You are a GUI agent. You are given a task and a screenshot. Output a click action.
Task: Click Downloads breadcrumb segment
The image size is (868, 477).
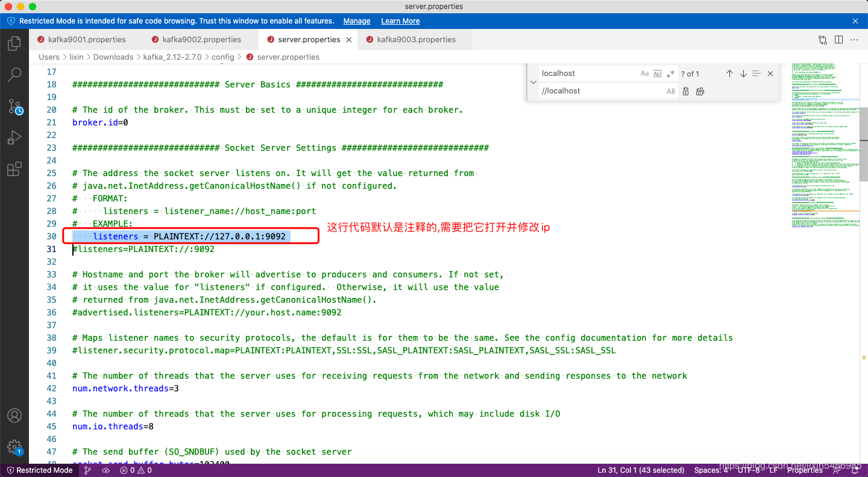coord(113,57)
